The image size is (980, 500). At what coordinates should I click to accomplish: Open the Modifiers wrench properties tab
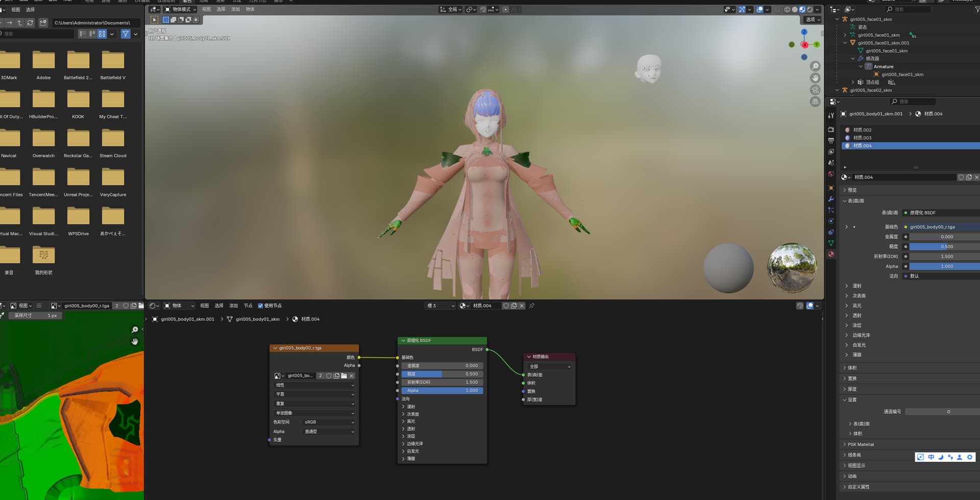tap(831, 199)
